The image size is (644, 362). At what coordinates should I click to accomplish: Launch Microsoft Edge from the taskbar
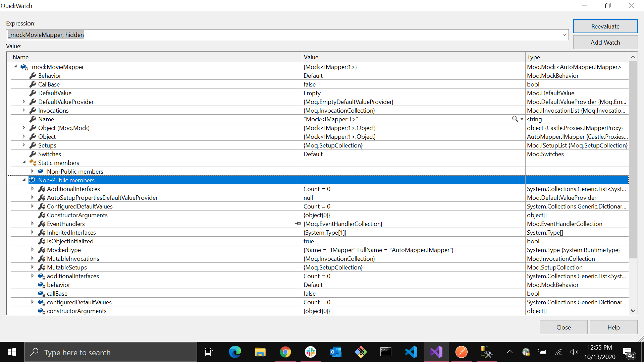coord(235,352)
